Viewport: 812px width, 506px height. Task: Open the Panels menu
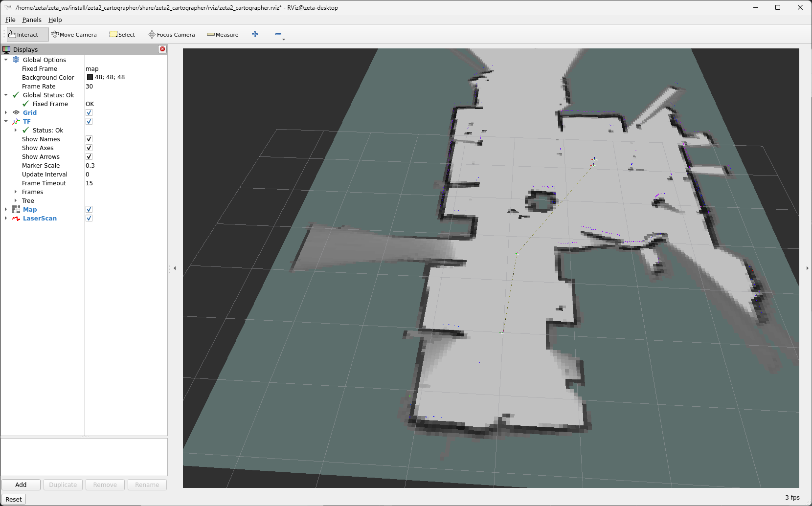click(x=32, y=20)
